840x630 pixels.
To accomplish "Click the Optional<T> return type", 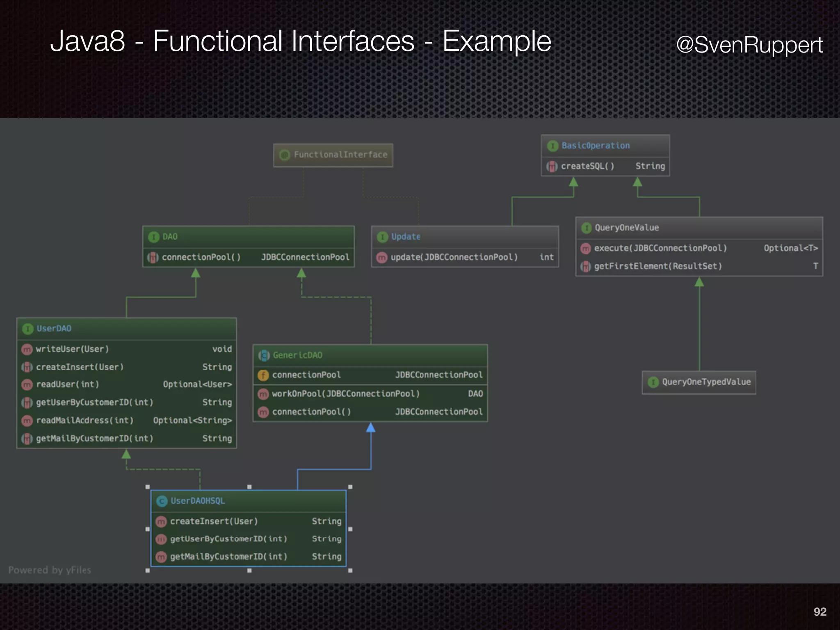I will (791, 248).
